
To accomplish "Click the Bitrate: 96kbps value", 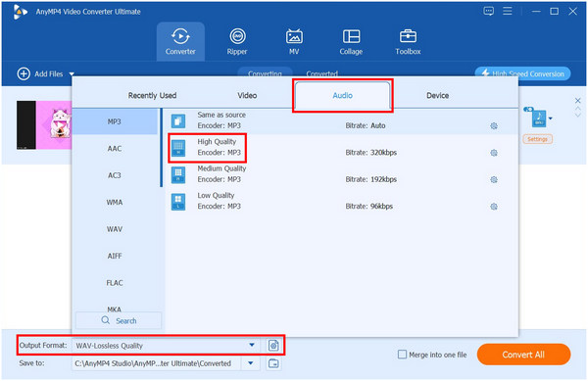I will pos(369,207).
